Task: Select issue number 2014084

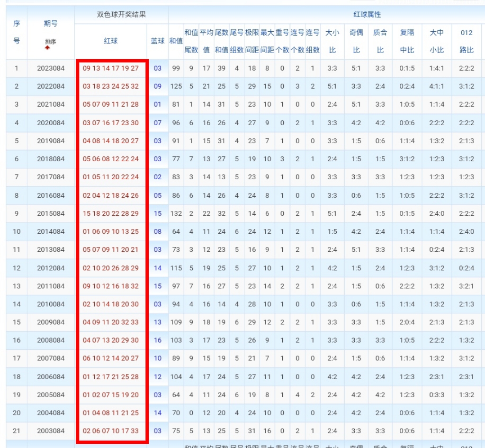Action: (51, 231)
